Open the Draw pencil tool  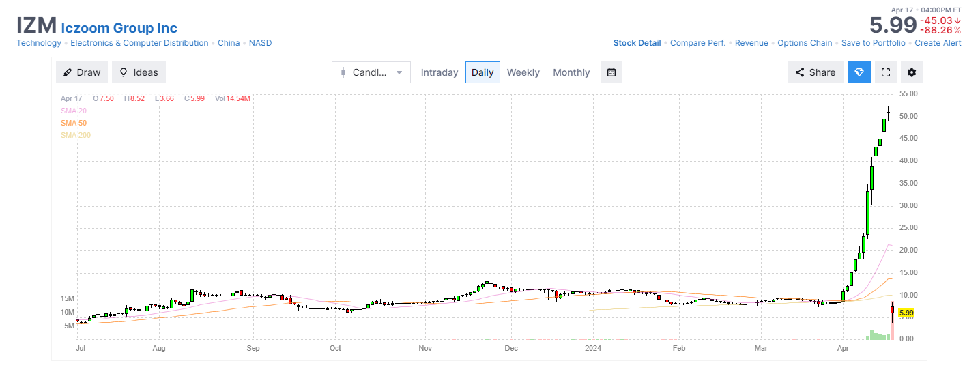pyautogui.click(x=81, y=72)
